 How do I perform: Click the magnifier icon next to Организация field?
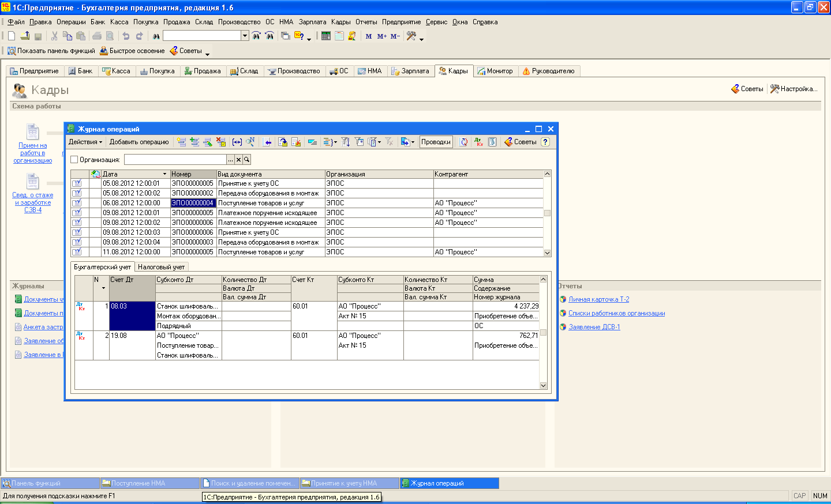coord(246,160)
